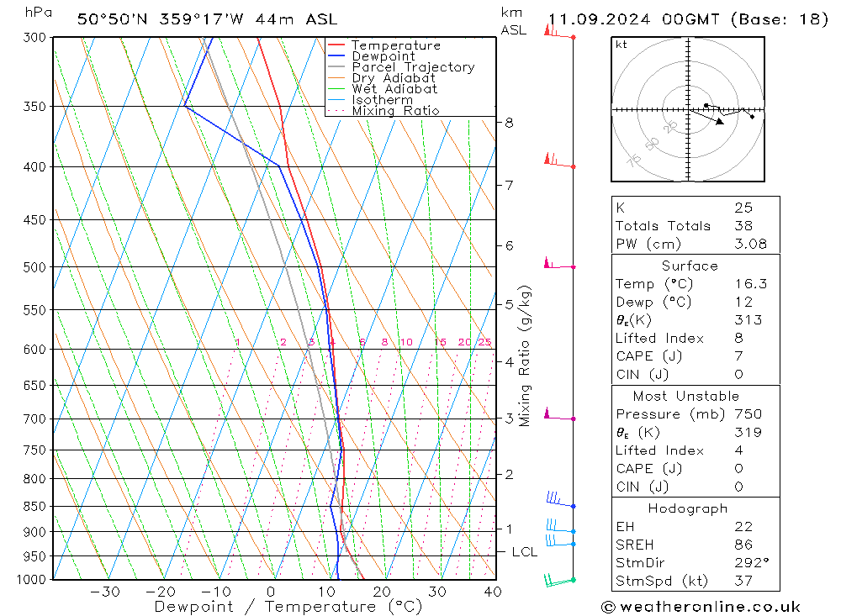This screenshot has width=841, height=616.
Task: Click the red Temperature legend line
Action: pyautogui.click(x=336, y=45)
